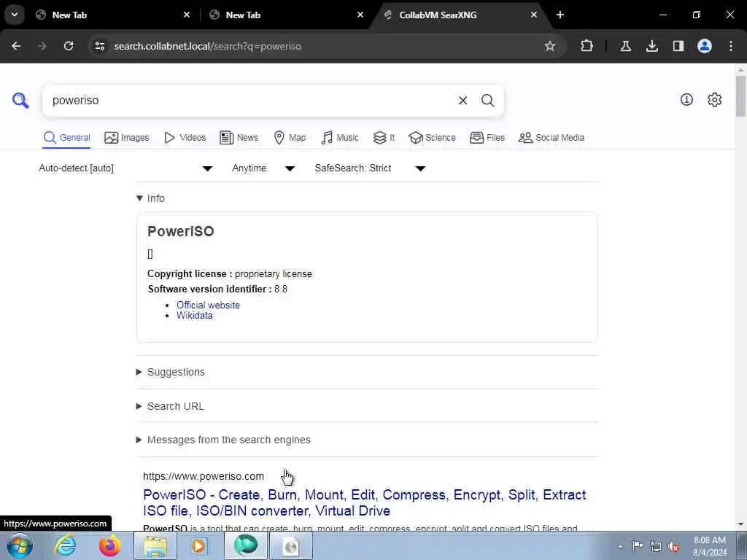Open the Wikidata link
This screenshot has height=560, width=747.
pyautogui.click(x=194, y=315)
